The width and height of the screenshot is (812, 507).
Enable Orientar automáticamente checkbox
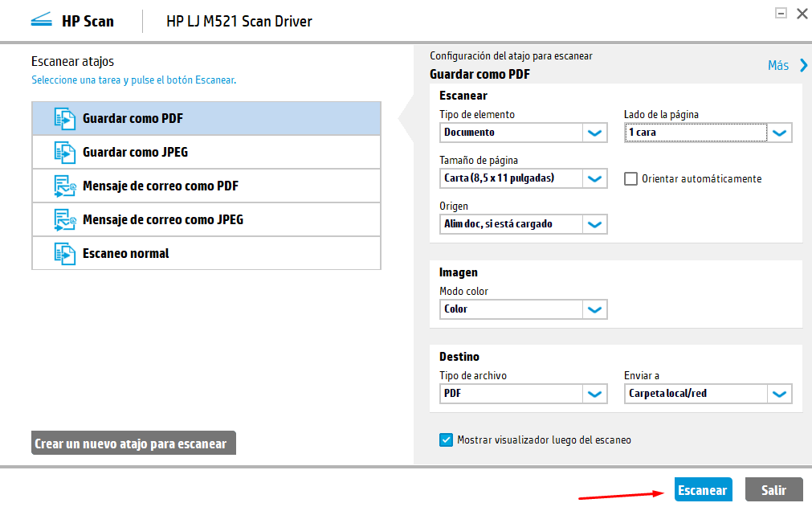point(630,178)
